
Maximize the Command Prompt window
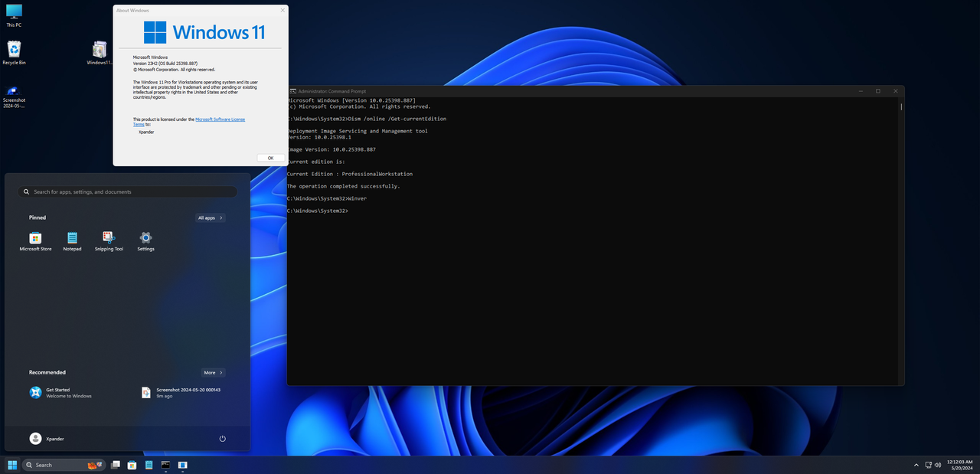click(877, 91)
